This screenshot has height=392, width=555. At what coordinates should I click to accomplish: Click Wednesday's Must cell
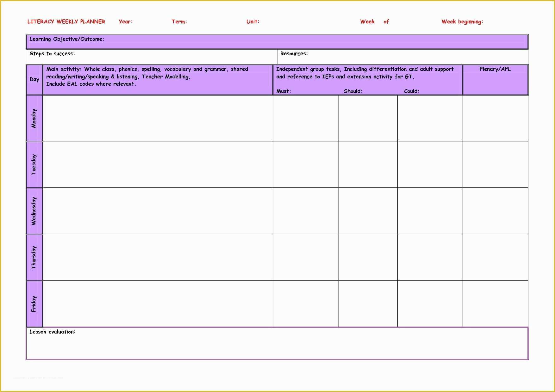(x=306, y=211)
